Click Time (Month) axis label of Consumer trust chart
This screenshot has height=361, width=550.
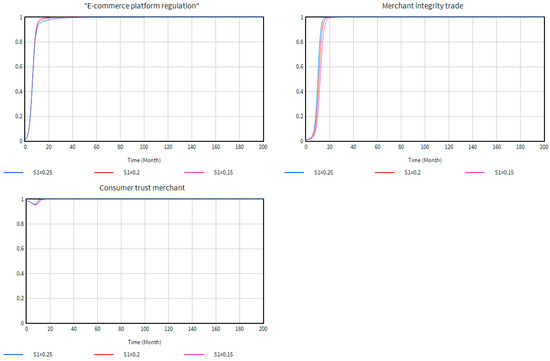point(144,342)
